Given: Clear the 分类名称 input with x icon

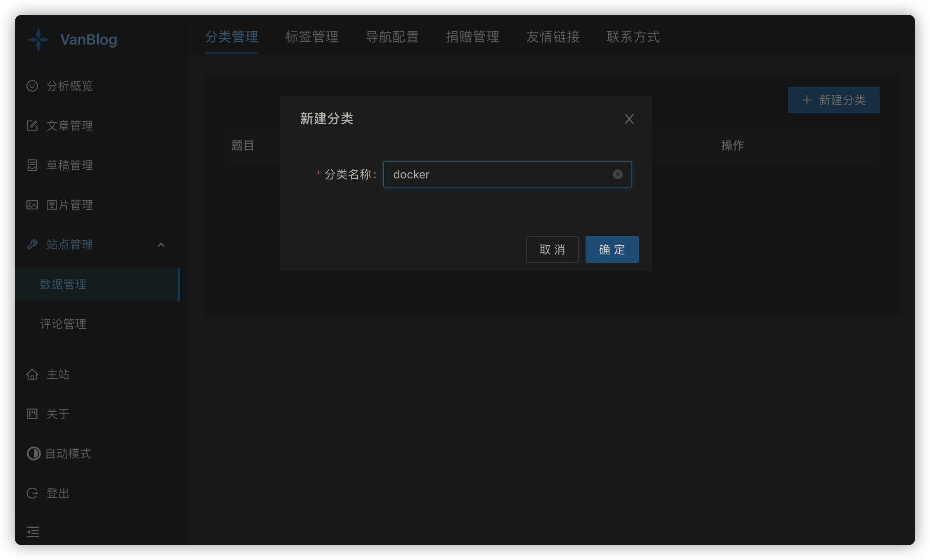Looking at the screenshot, I should 617,174.
